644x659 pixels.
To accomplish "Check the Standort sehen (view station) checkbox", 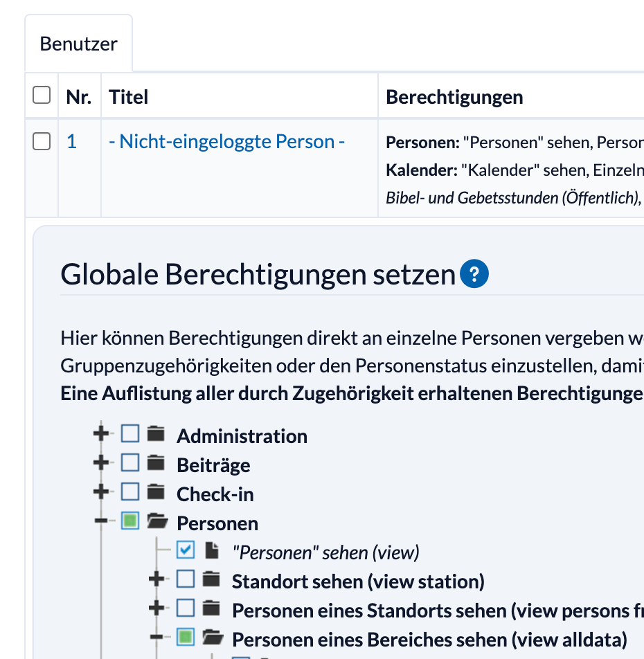I will tap(186, 579).
